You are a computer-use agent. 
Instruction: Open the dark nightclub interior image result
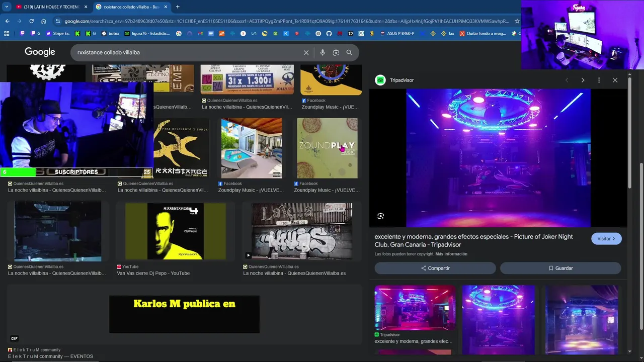coord(58,231)
